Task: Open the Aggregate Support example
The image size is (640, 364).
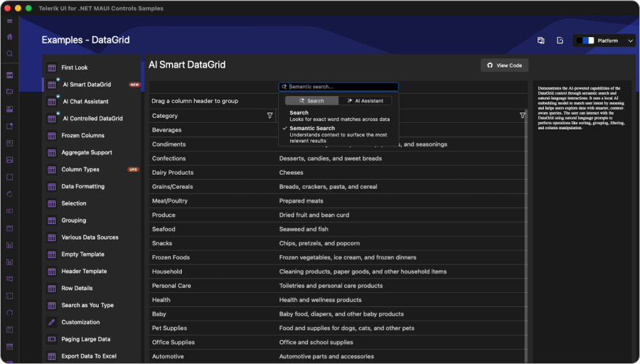Action: coord(92,152)
